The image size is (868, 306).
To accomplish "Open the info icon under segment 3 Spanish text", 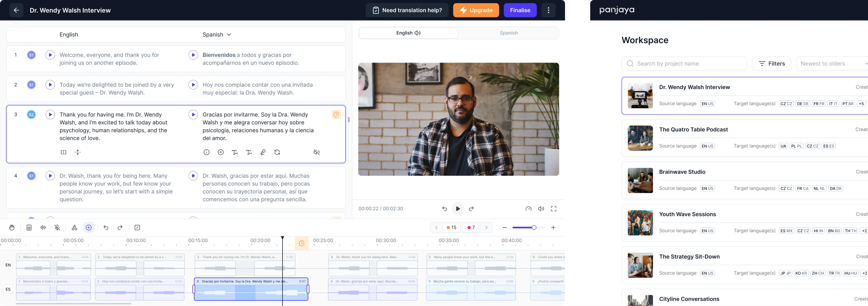I will (207, 152).
